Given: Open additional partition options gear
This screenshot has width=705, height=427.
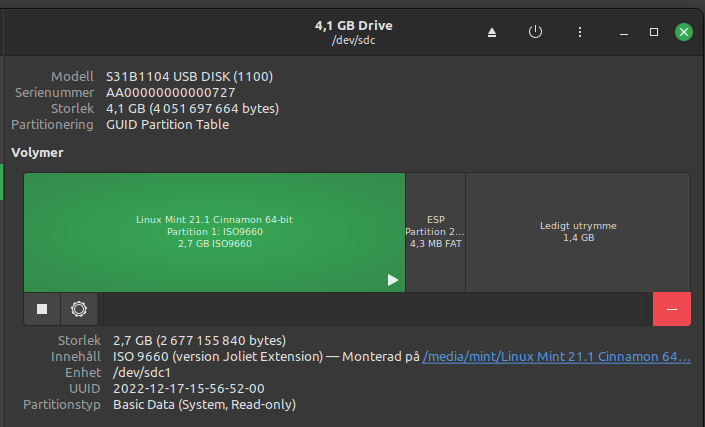Looking at the screenshot, I should [x=79, y=309].
